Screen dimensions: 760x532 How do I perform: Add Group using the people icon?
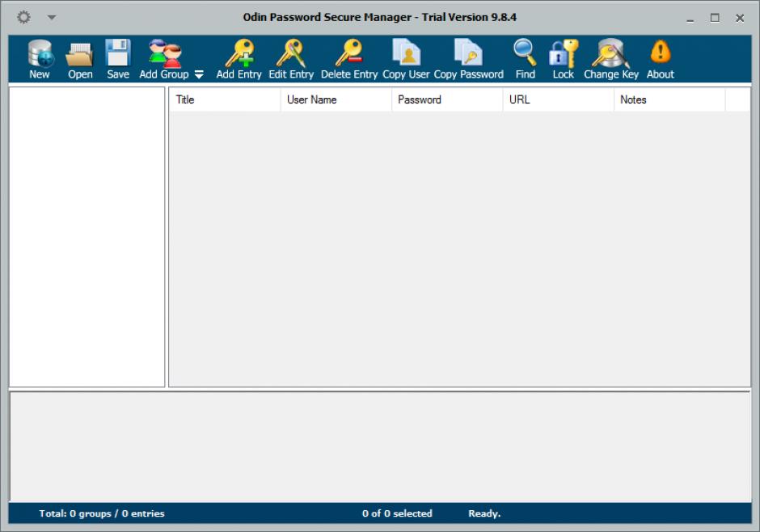pos(164,60)
